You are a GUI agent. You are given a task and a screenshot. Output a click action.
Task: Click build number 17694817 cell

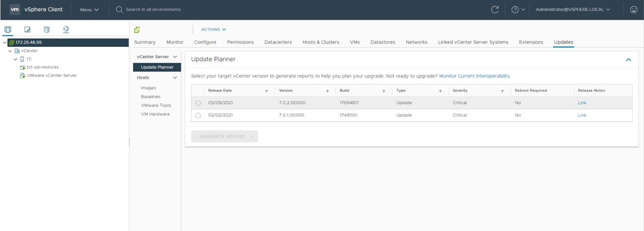coord(349,102)
